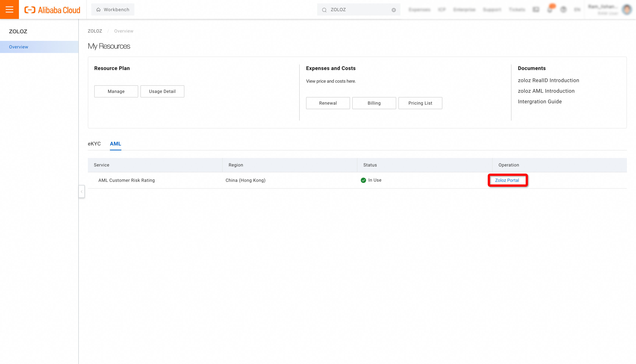Image resolution: width=636 pixels, height=364 pixels.
Task: Open the Zoloz Portal link
Action: (x=507, y=180)
